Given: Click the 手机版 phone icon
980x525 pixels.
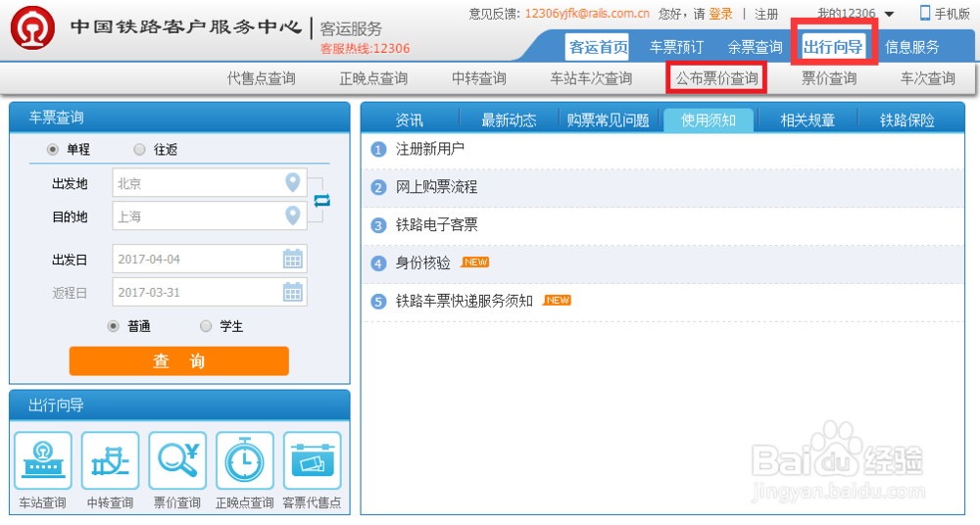Looking at the screenshot, I should [925, 13].
